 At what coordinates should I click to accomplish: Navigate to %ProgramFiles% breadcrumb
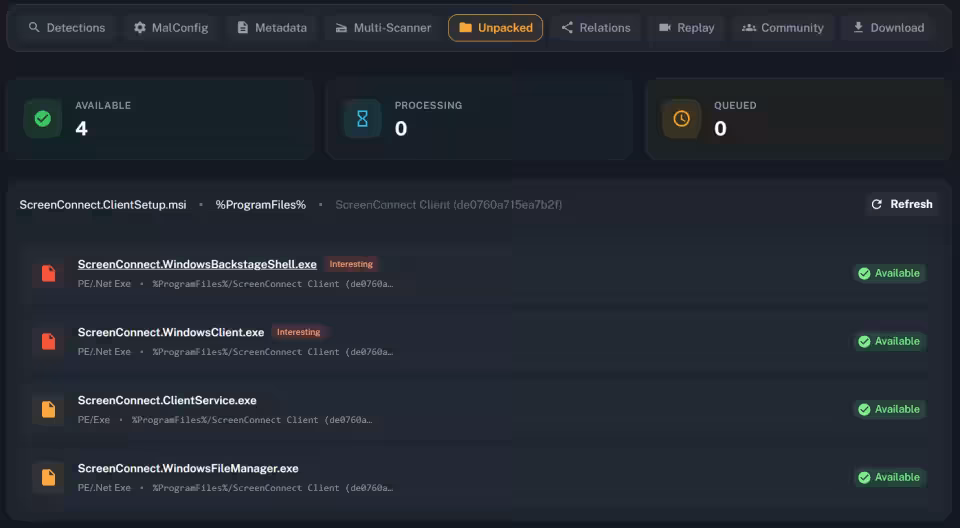(x=260, y=205)
